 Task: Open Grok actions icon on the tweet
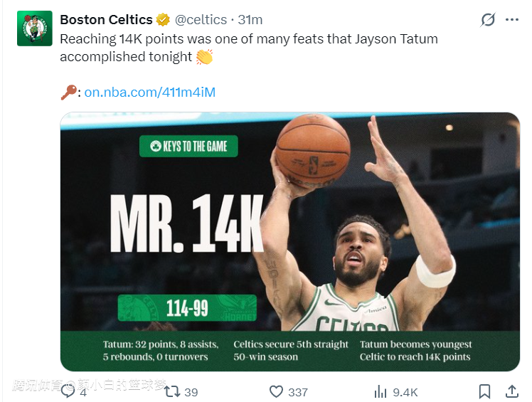click(488, 20)
